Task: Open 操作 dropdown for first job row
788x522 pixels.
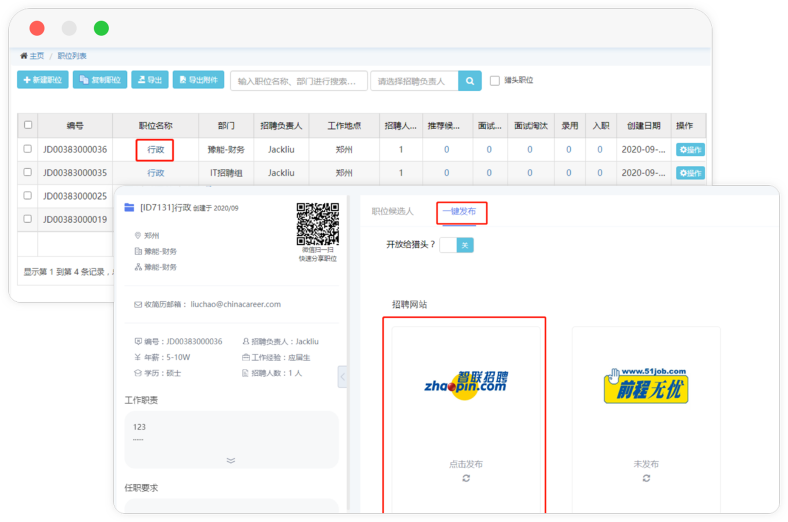Action: click(x=690, y=150)
